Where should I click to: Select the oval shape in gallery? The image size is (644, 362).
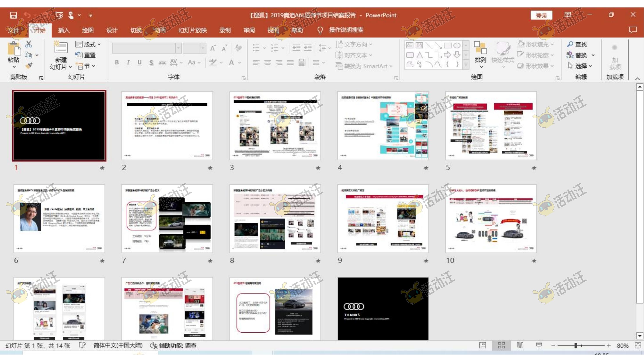coord(457,45)
